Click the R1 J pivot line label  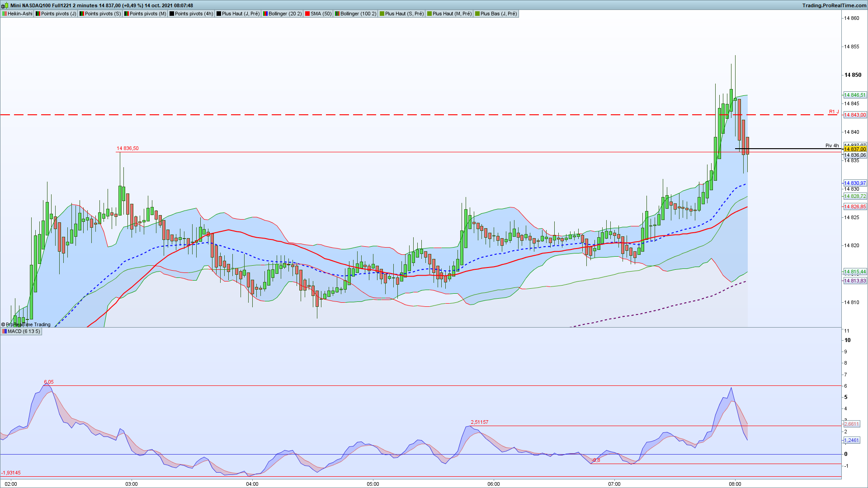tap(834, 112)
